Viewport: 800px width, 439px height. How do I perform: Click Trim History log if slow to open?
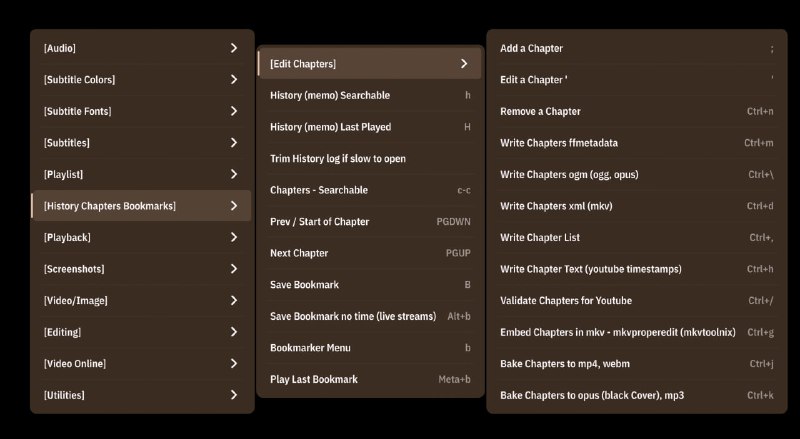point(370,159)
